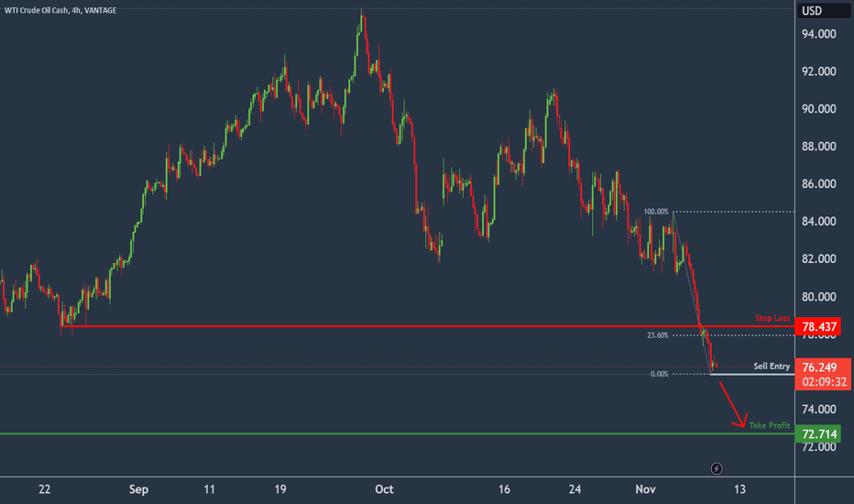Screen dimensions: 854x504
Task: Select the green horizontal take profit line
Action: [x=398, y=433]
